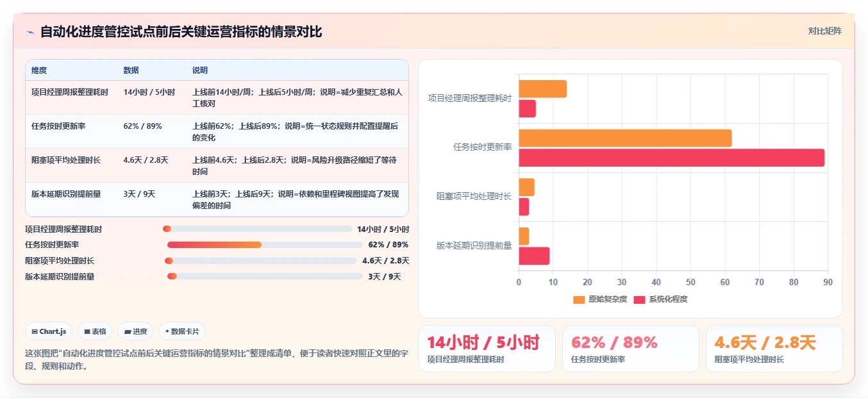Viewport: 868px width, 398px height.
Task: Click the lightning icon beside the title
Action: [x=30, y=31]
